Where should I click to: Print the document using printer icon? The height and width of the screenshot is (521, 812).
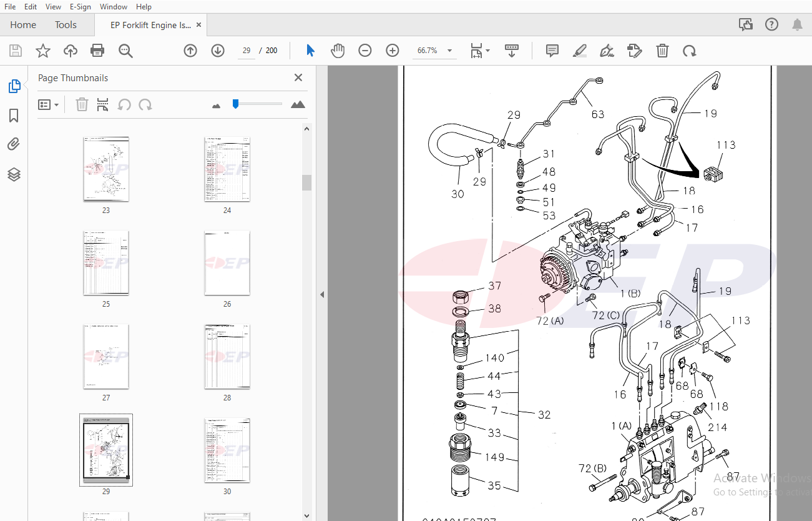click(x=97, y=51)
